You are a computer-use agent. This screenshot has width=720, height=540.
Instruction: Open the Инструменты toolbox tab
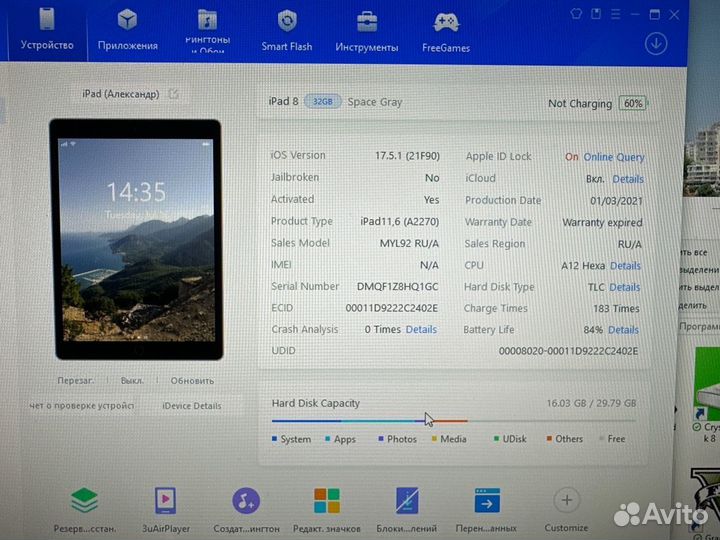[x=366, y=31]
